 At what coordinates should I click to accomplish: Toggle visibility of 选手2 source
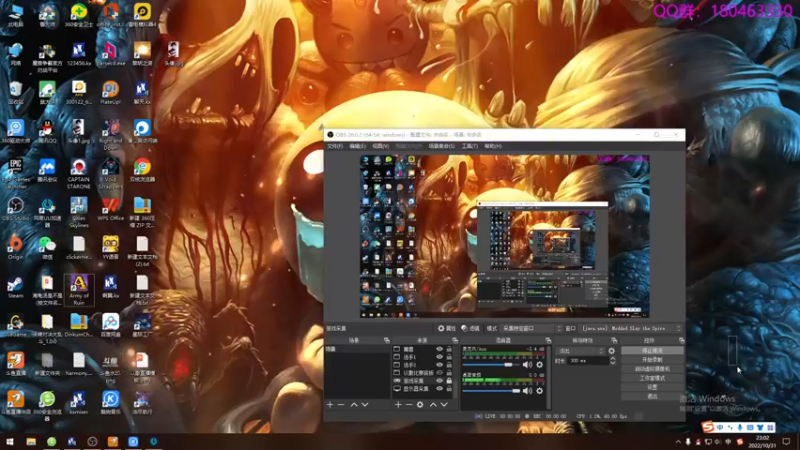(439, 365)
